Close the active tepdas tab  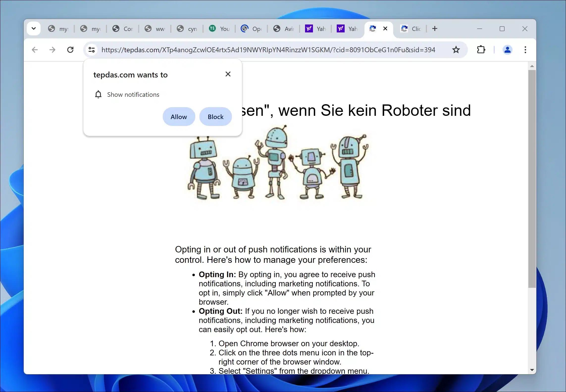point(385,28)
